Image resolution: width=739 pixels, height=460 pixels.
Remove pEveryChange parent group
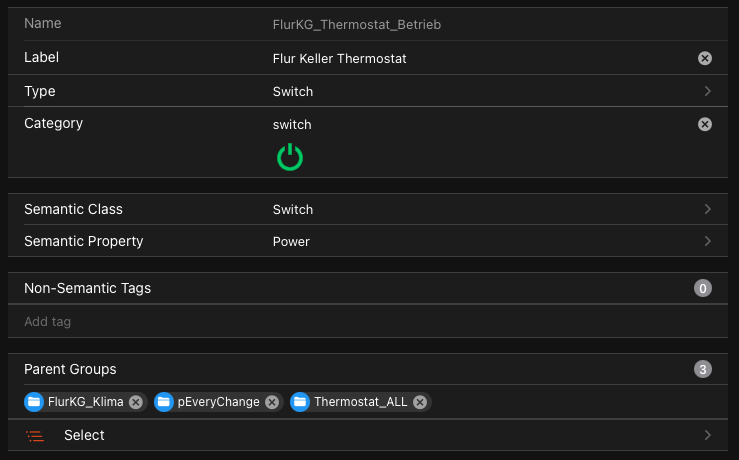click(x=272, y=402)
